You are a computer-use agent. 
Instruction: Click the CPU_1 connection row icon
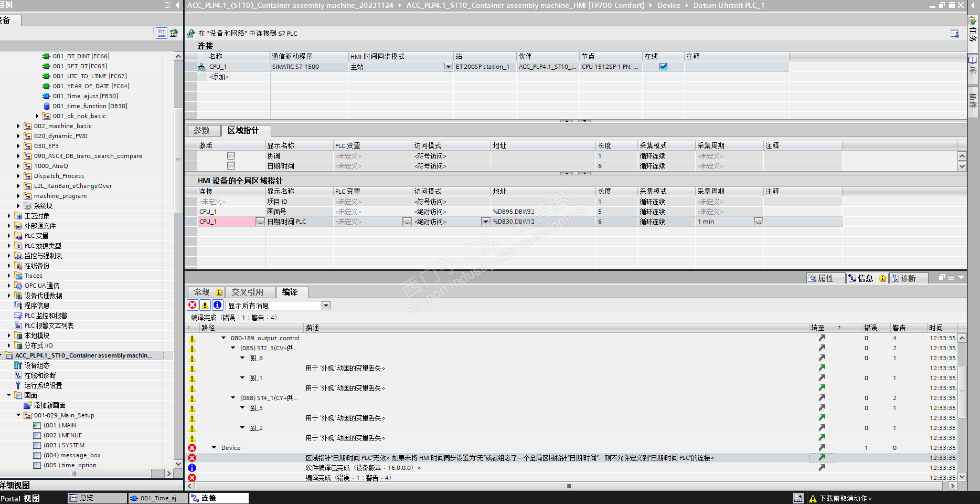201,67
